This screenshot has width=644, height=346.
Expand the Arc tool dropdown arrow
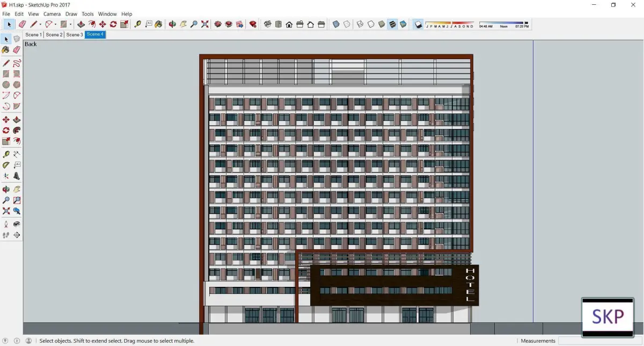coord(55,24)
